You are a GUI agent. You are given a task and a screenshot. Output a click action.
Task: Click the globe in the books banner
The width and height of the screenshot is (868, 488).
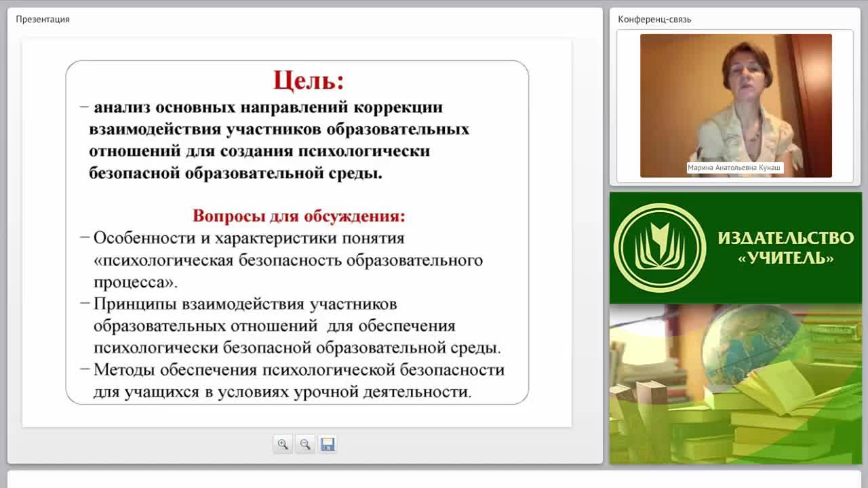point(751,342)
